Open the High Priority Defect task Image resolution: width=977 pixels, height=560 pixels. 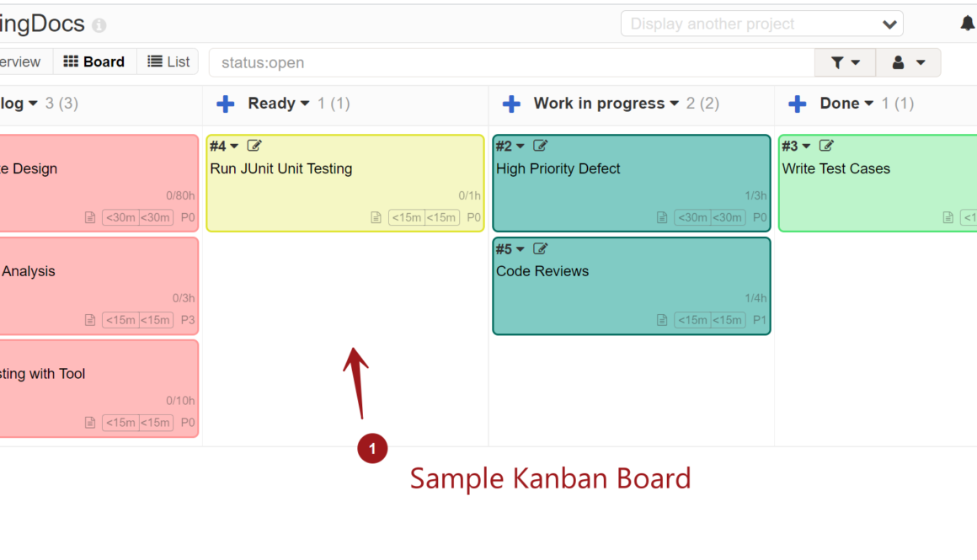pos(558,168)
